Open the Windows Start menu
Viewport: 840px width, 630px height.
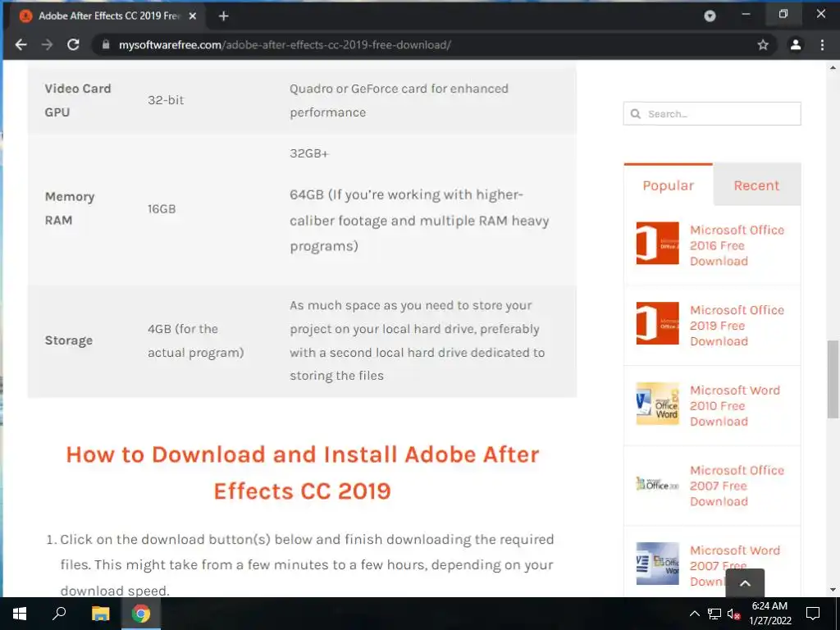20,614
